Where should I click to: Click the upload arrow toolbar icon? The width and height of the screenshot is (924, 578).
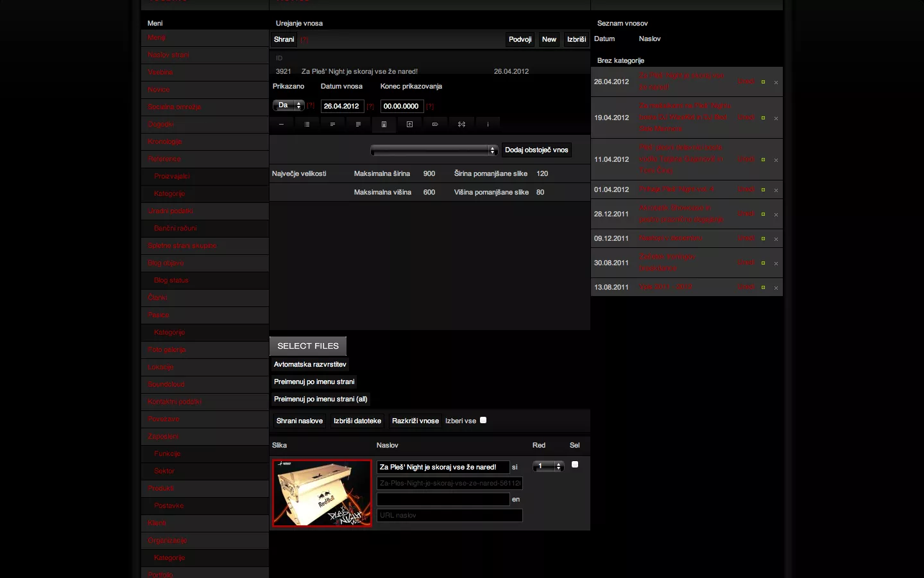409,124
